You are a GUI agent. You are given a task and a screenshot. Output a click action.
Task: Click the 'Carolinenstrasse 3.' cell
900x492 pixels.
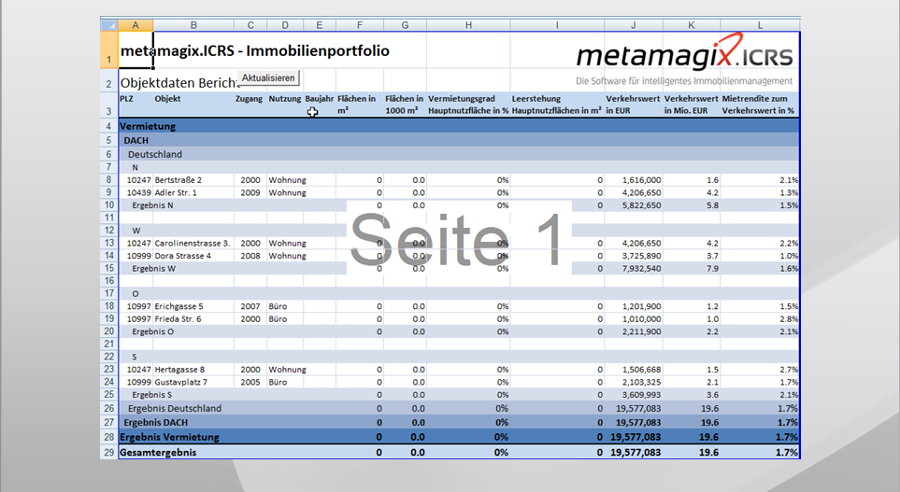click(x=193, y=243)
